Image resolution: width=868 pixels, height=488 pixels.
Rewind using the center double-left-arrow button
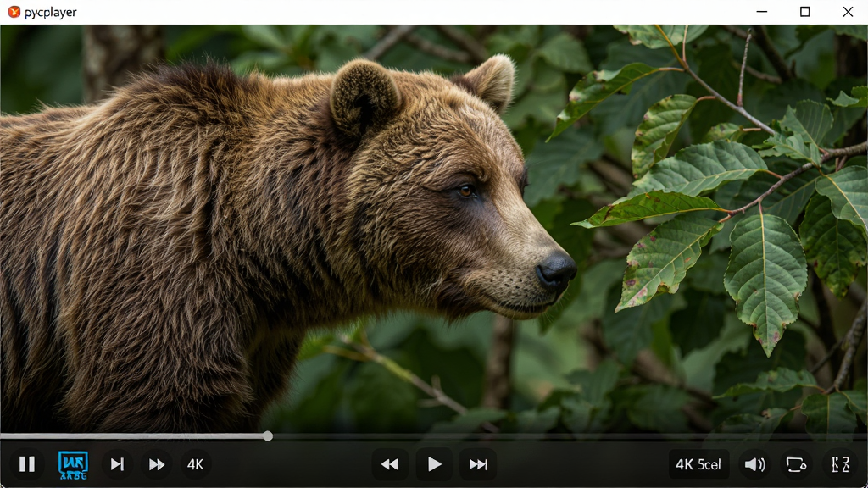tap(390, 464)
